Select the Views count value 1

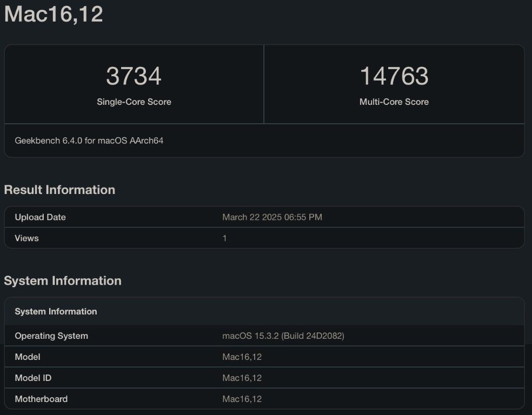[224, 238]
